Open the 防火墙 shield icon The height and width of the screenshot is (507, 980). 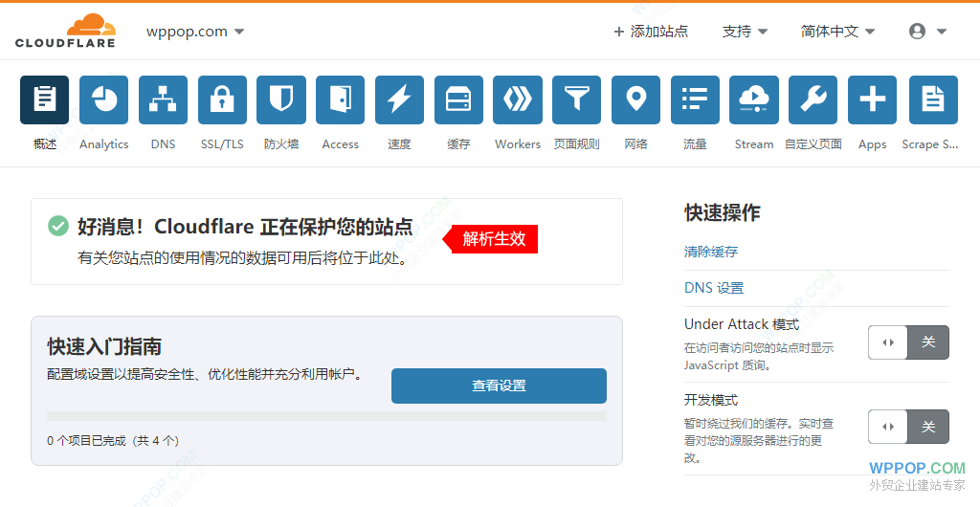281,99
